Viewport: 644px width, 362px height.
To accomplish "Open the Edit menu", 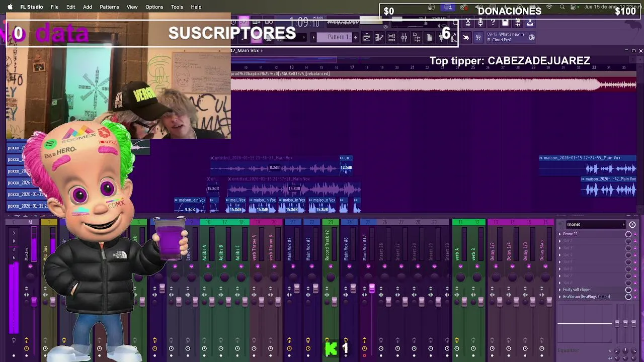I will [x=70, y=7].
